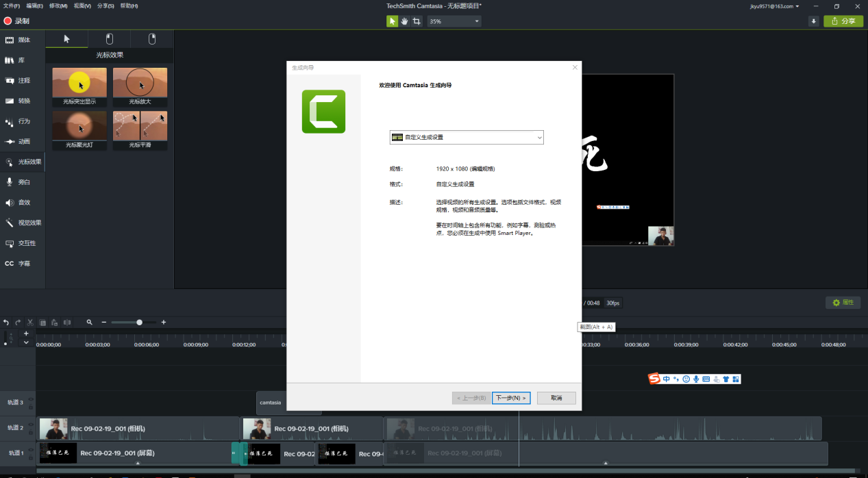Click the download arrow icon beside 分享

[x=814, y=21]
